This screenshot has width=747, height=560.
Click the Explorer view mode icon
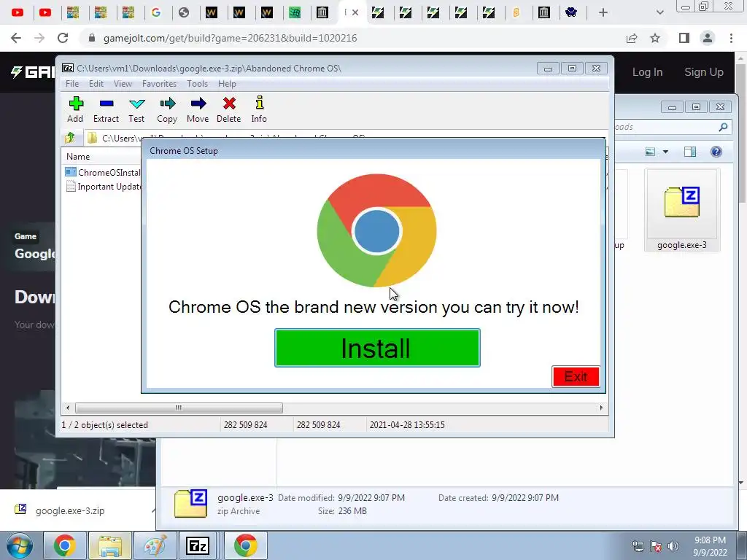click(650, 152)
